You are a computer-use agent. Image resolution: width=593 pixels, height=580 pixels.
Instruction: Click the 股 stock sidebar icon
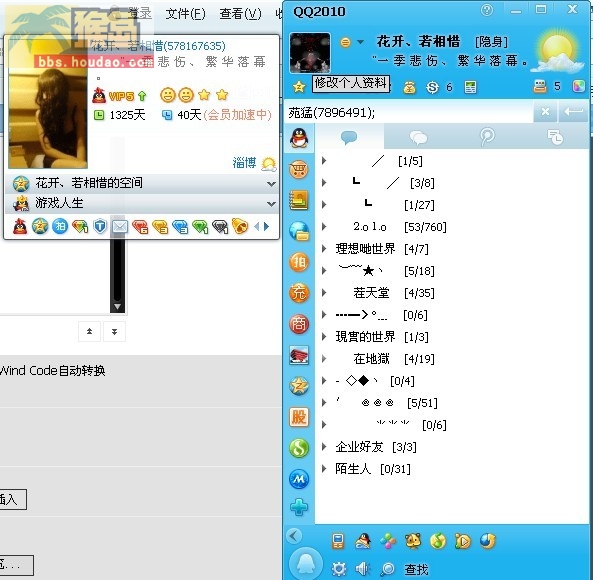[x=299, y=417]
